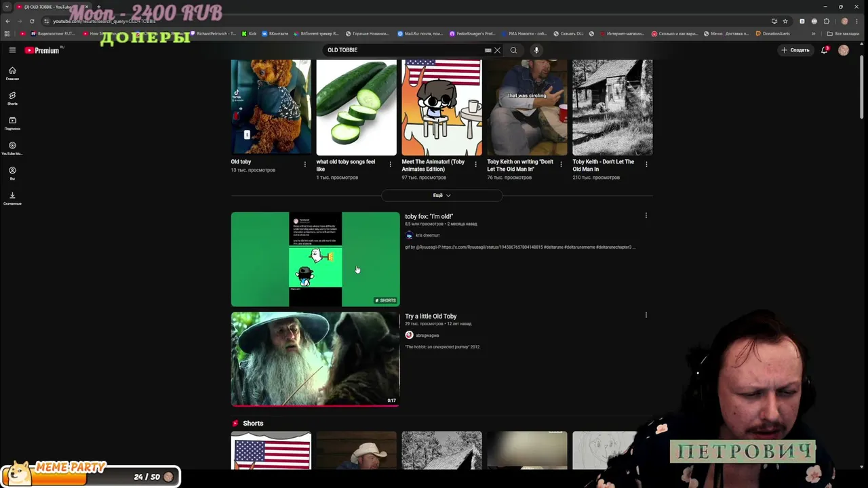Reload the page in browser toolbar
868x488 pixels.
[x=32, y=21]
